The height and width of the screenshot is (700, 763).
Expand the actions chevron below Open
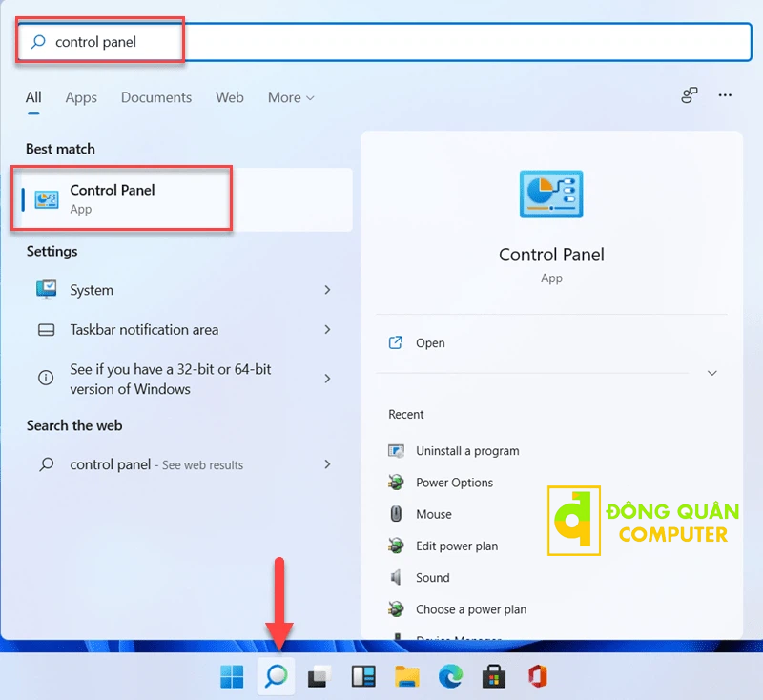pyautogui.click(x=711, y=373)
